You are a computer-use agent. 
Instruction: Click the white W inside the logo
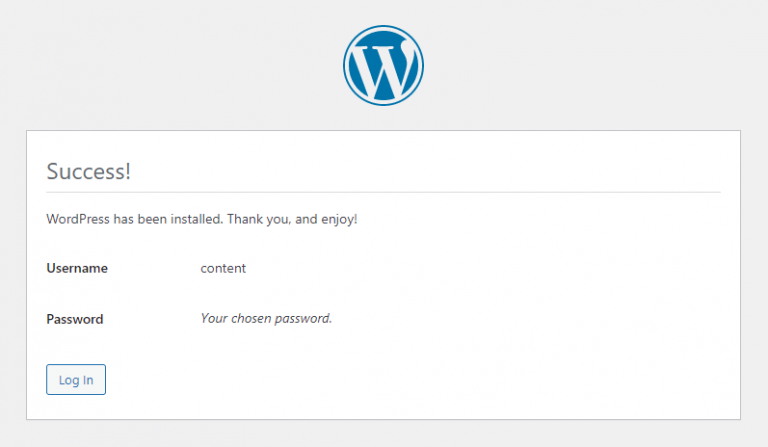pos(383,65)
